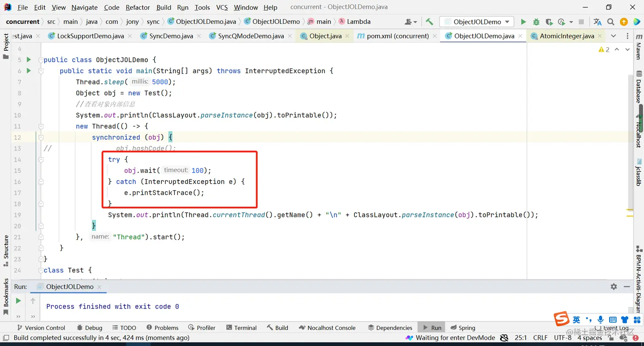Click the up arrow in the Run panel
This screenshot has height=346, width=644.
(33, 301)
